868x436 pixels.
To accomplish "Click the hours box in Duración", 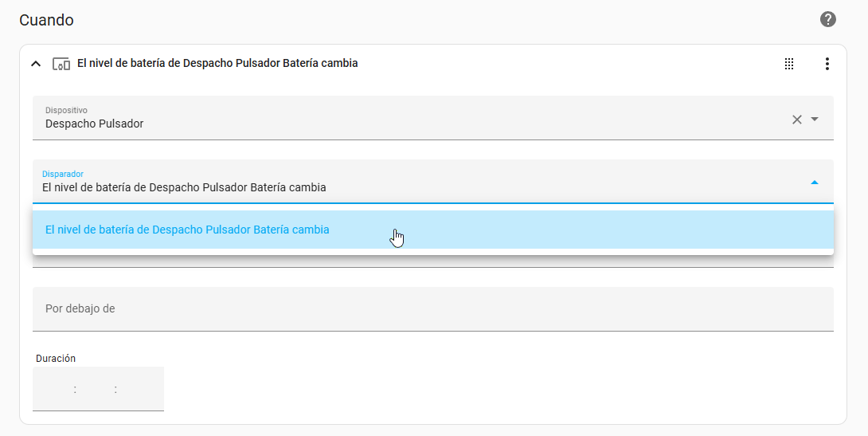I will click(x=53, y=389).
